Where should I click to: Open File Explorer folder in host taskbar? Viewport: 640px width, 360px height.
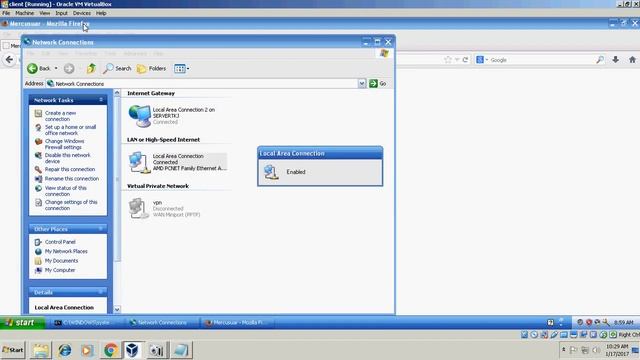[x=41, y=350]
